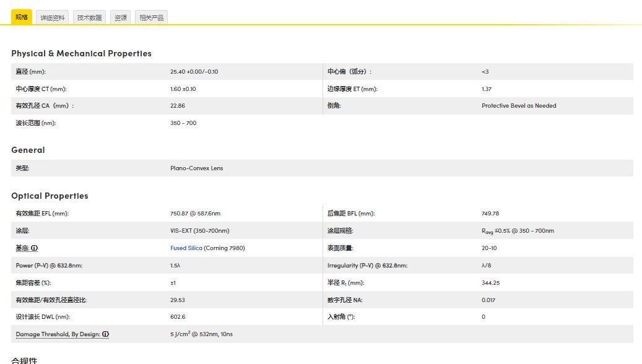
Task: Click the 基底 underlined label
Action: (22, 248)
